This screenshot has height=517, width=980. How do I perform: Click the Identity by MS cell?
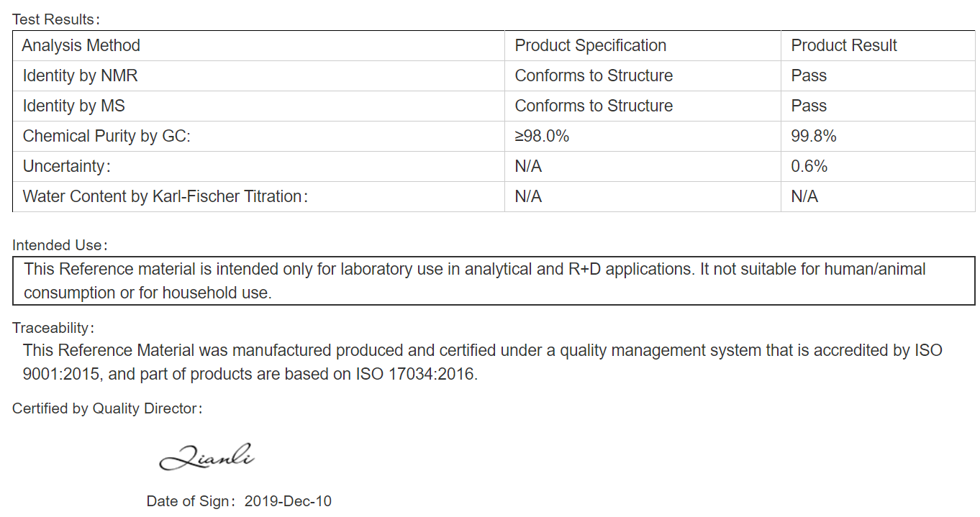point(73,106)
